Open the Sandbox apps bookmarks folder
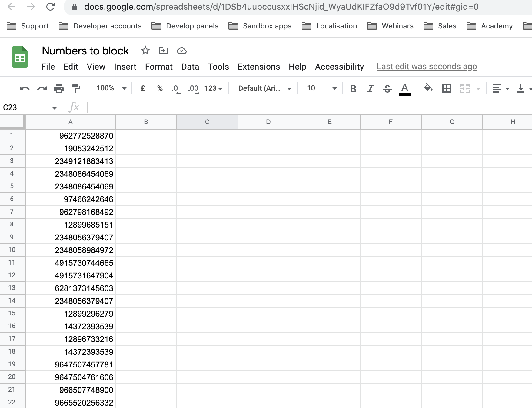Image resolution: width=532 pixels, height=408 pixels. (x=260, y=26)
